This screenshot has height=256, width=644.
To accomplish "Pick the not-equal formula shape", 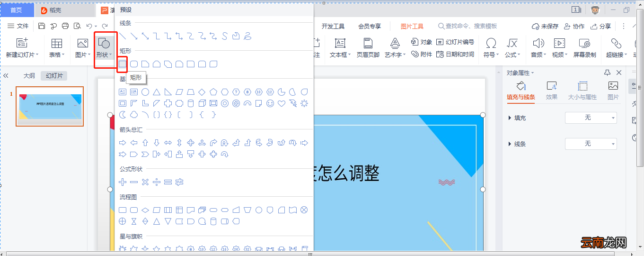I will (179, 182).
